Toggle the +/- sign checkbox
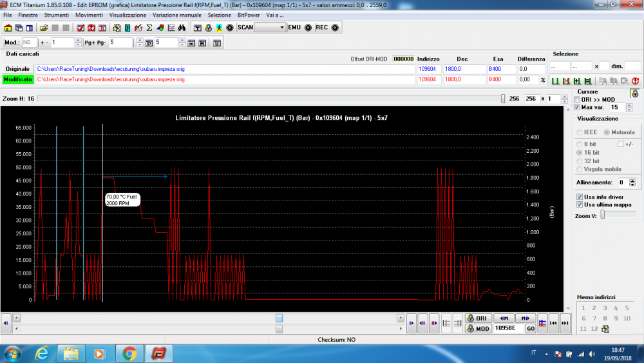Image resolution: width=644 pixels, height=363 pixels. pos(621,144)
